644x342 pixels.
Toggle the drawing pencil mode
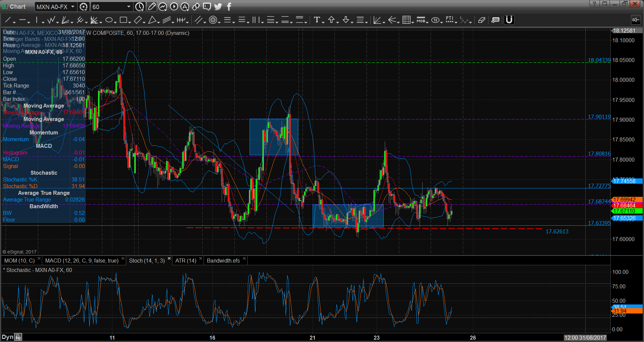tap(152, 6)
